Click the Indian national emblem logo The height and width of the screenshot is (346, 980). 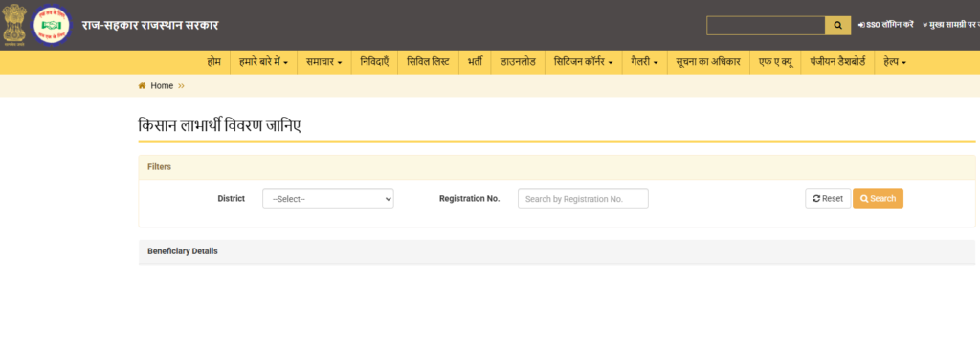tap(13, 26)
